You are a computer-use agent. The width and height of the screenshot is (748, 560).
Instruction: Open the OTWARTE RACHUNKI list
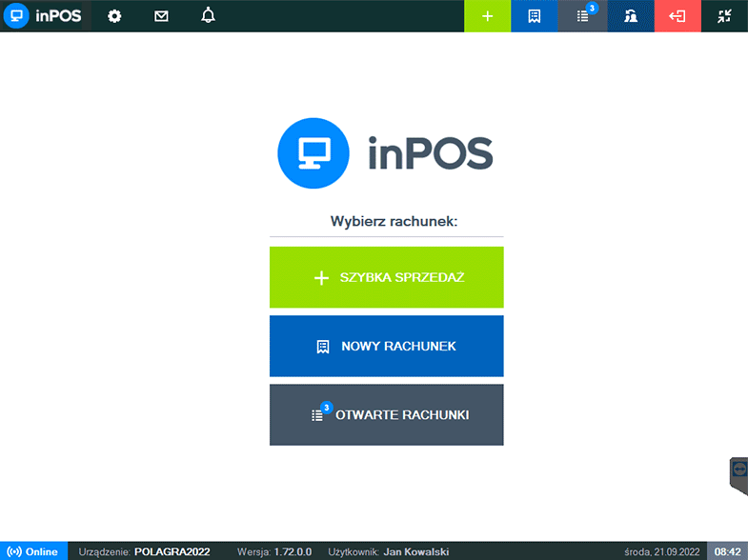click(x=386, y=415)
